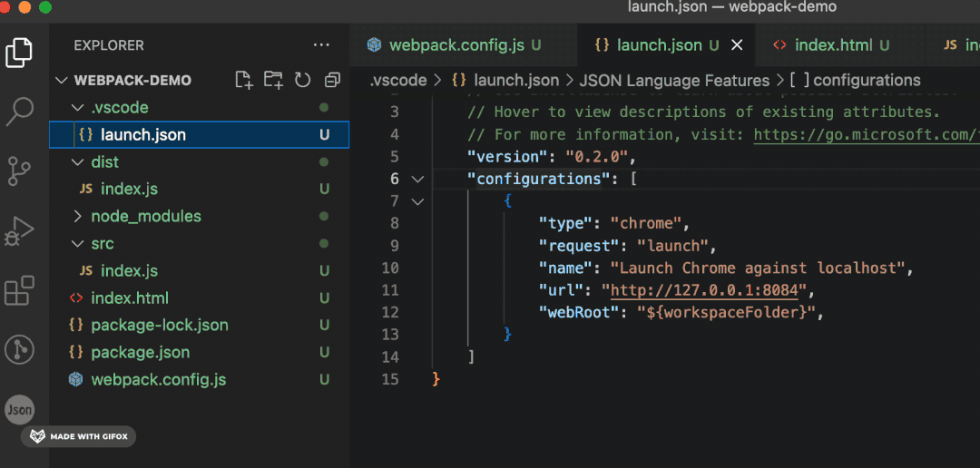Click the macOS yellow minimize button

[x=24, y=7]
